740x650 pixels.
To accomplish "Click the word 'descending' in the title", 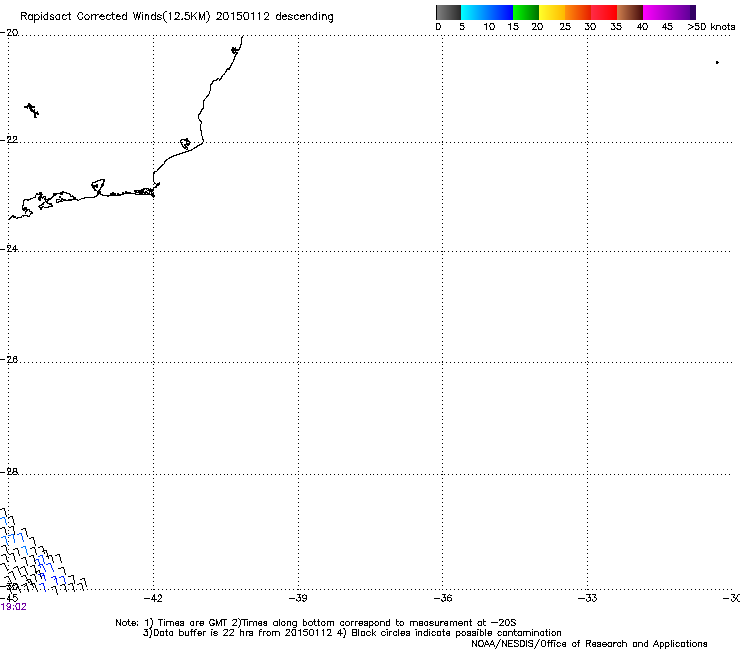I will coord(304,17).
